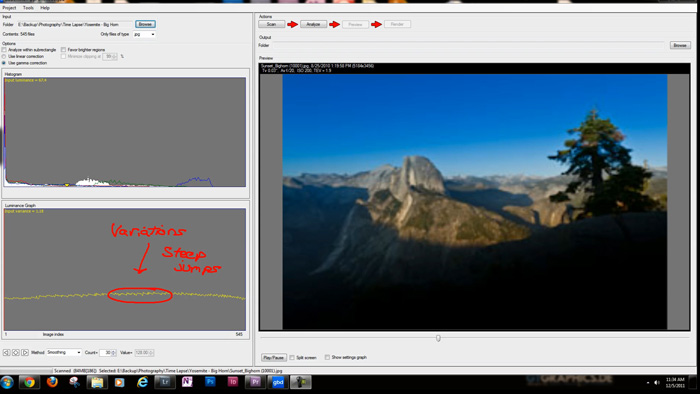The image size is (700, 394).
Task: Go to previous keyframe arrow icon
Action: coord(6,353)
